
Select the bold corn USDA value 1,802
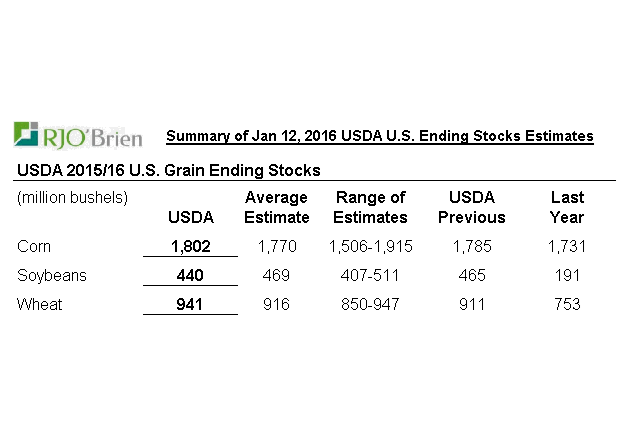(190, 245)
